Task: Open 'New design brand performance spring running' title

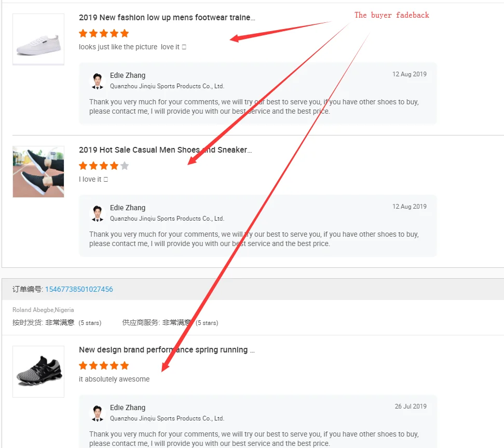Action: coord(166,350)
